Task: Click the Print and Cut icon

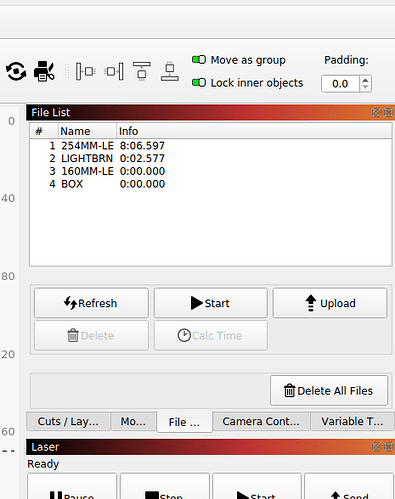Action: pyautogui.click(x=44, y=71)
